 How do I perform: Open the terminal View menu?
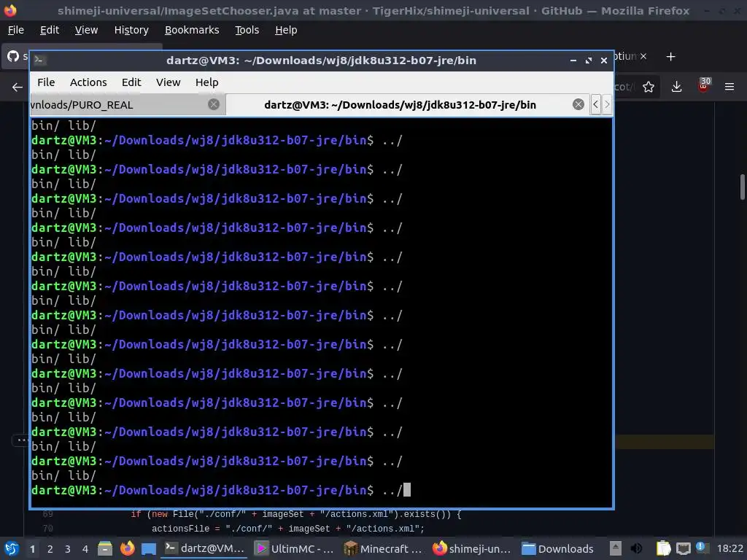[x=169, y=82]
